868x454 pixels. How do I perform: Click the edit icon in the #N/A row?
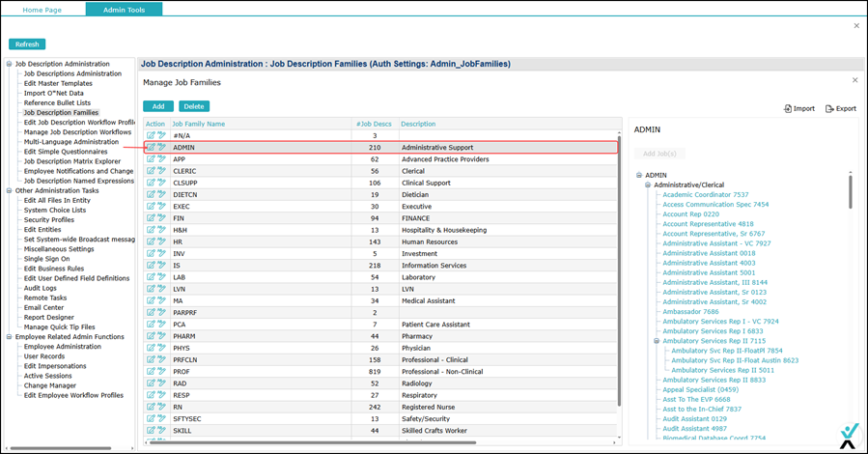[151, 135]
